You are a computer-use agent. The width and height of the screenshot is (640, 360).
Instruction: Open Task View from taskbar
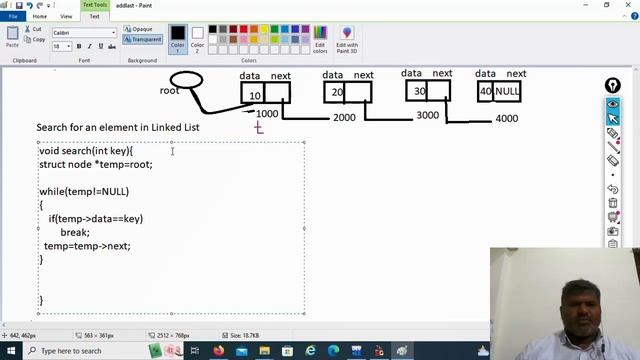pyautogui.click(x=195, y=351)
